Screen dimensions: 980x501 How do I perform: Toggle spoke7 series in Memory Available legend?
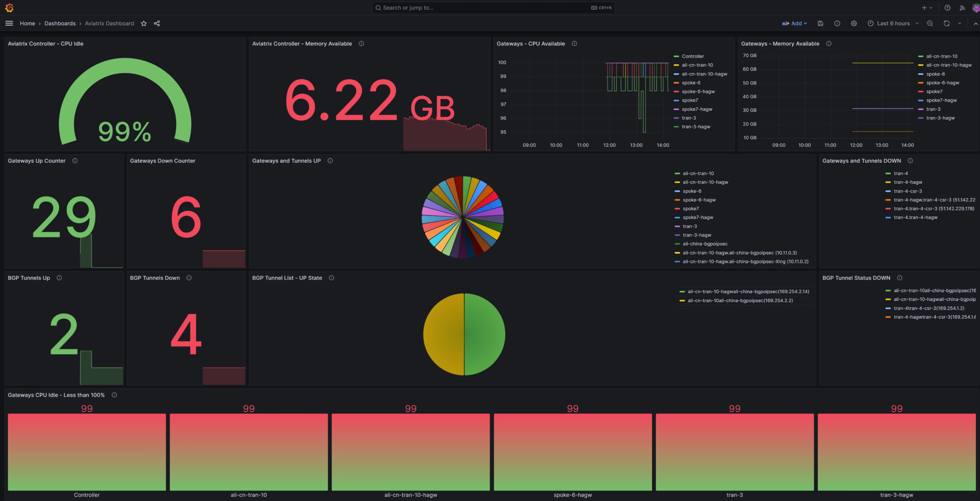point(934,92)
